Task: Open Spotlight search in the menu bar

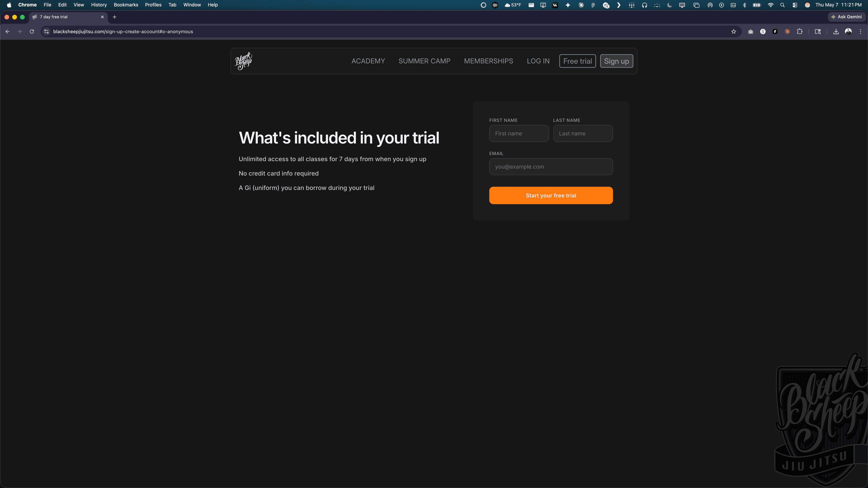Action: pyautogui.click(x=782, y=5)
